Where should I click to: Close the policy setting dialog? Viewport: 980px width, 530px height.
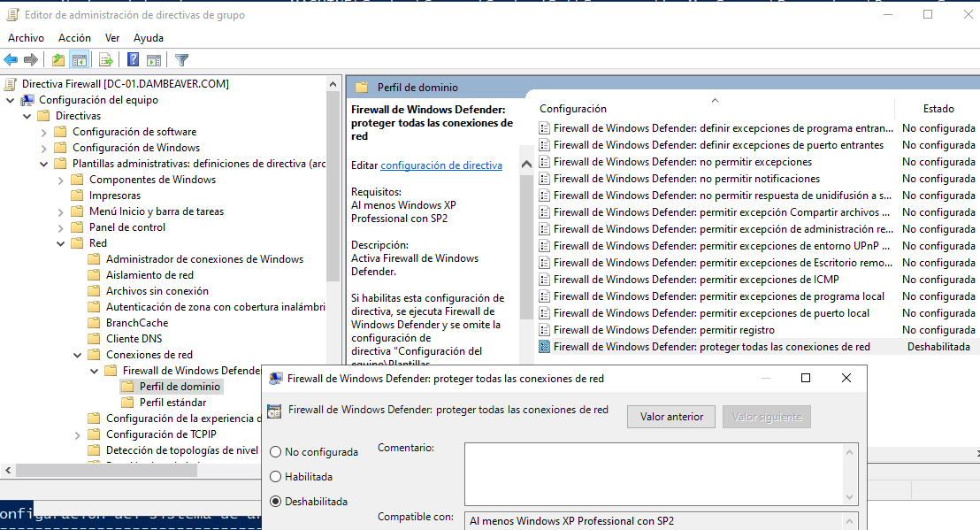click(846, 378)
